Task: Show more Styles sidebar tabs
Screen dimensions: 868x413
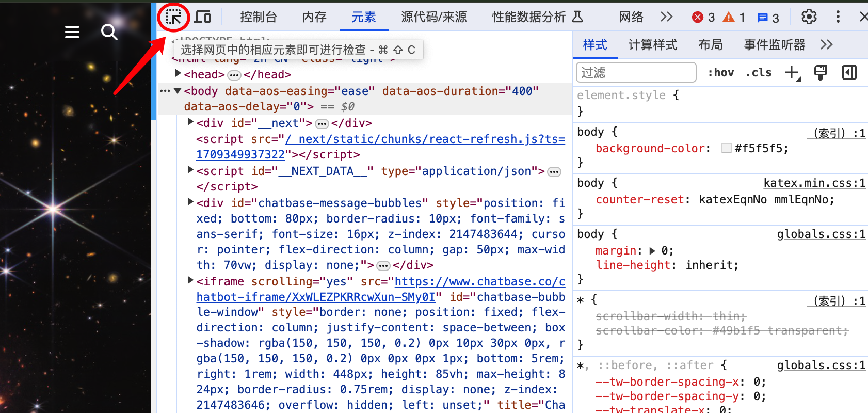Action: 827,44
